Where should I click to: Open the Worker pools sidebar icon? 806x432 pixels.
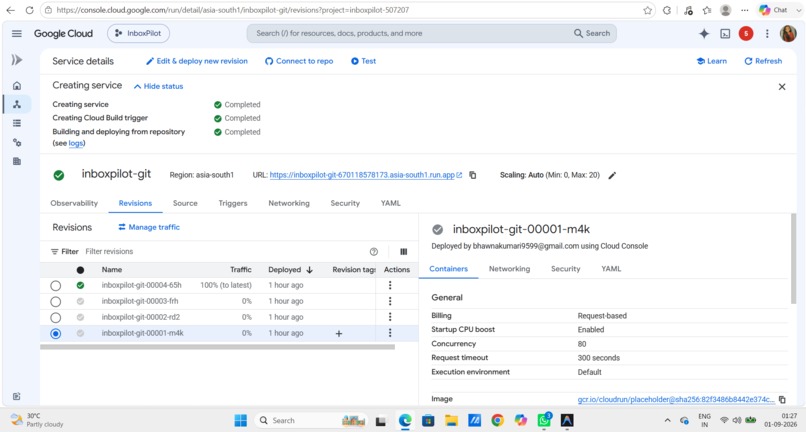[17, 142]
